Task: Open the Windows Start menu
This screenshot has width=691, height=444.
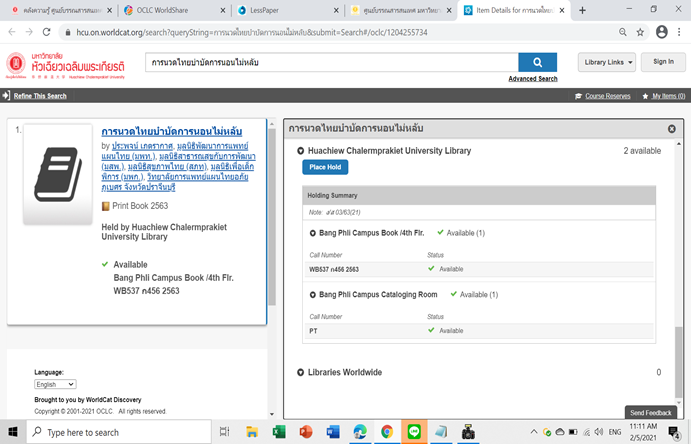Action: [x=13, y=432]
